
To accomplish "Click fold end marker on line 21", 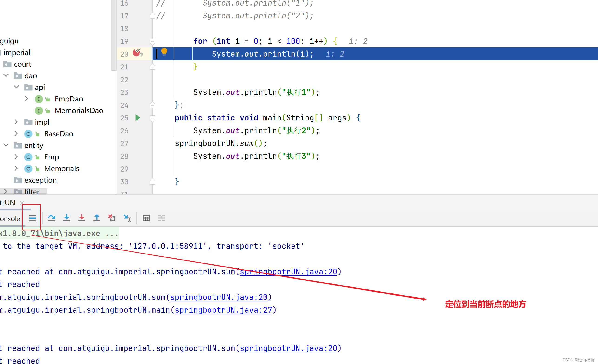I will (152, 67).
